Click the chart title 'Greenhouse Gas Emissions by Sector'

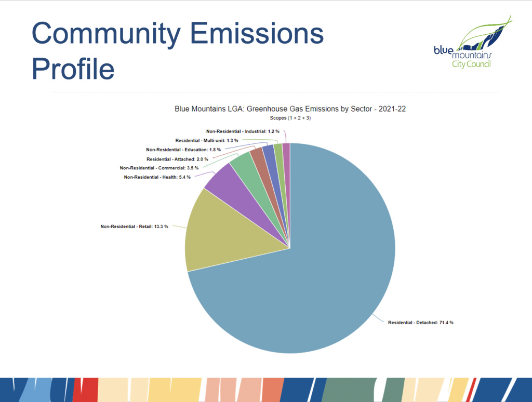[310, 109]
